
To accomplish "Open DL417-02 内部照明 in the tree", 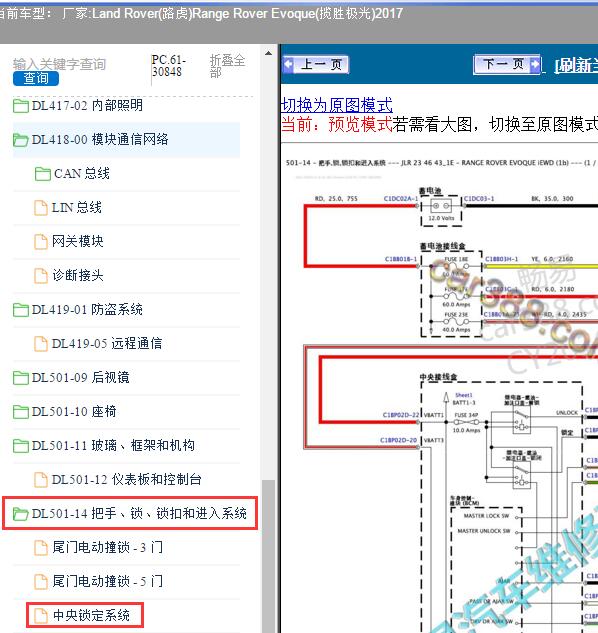I will pyautogui.click(x=87, y=105).
